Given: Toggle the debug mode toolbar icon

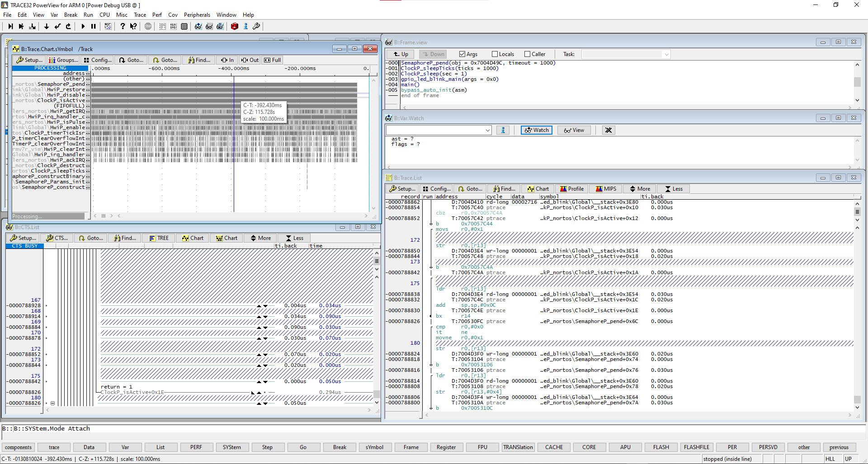Looking at the screenshot, I should click(108, 26).
